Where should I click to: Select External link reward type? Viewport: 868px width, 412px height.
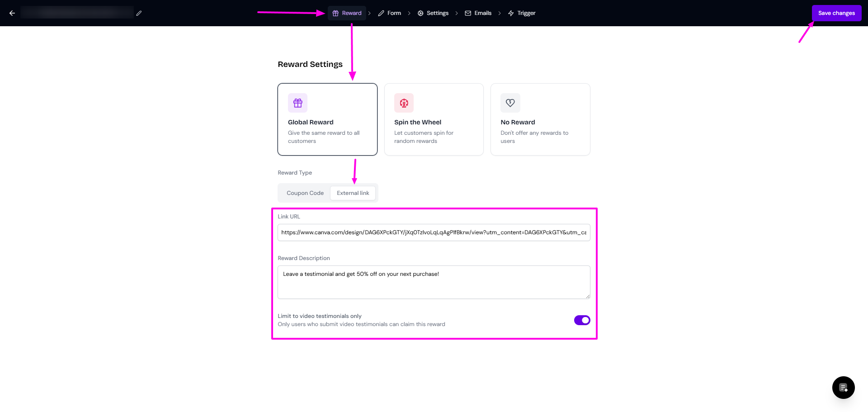point(353,193)
